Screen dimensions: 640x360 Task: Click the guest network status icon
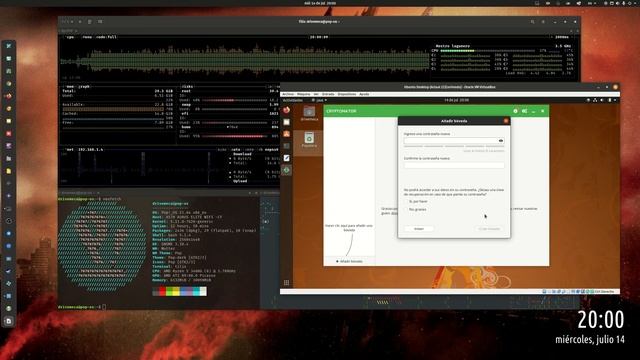595,100
